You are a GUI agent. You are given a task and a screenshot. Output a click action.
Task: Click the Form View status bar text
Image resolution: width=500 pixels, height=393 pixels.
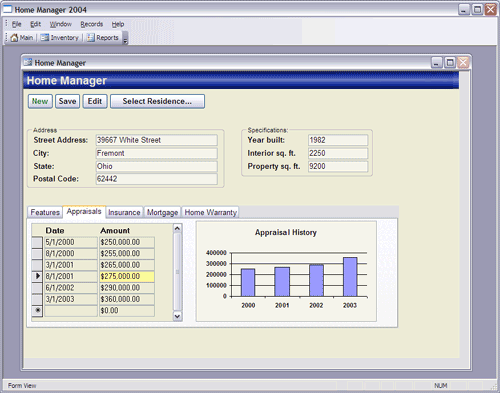(22, 386)
